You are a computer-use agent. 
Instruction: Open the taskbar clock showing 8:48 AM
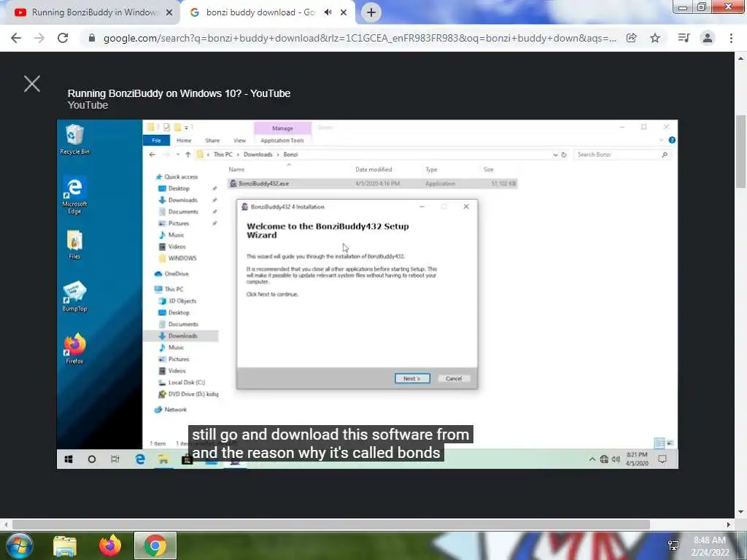tap(710, 546)
